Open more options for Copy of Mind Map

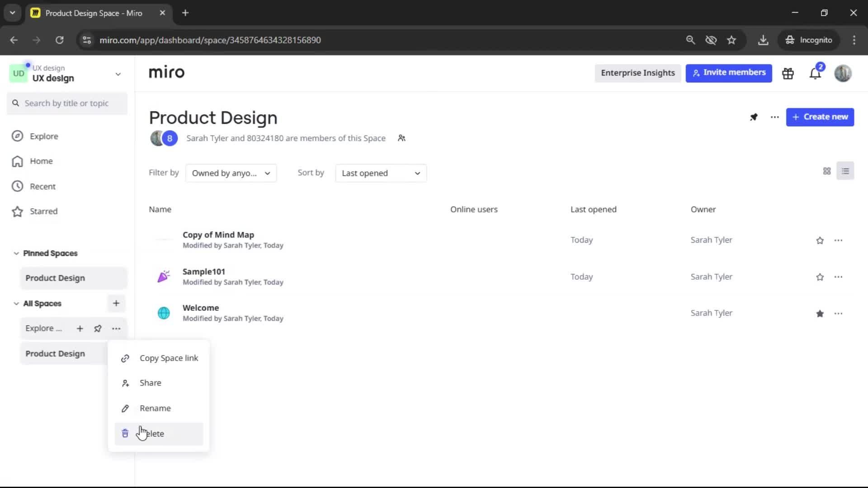839,240
